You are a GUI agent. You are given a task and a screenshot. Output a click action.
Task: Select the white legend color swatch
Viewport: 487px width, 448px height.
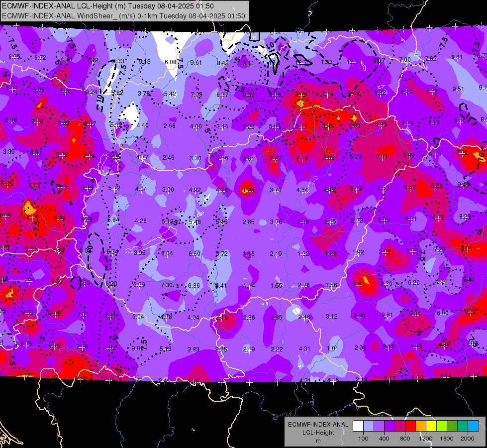[x=358, y=426]
